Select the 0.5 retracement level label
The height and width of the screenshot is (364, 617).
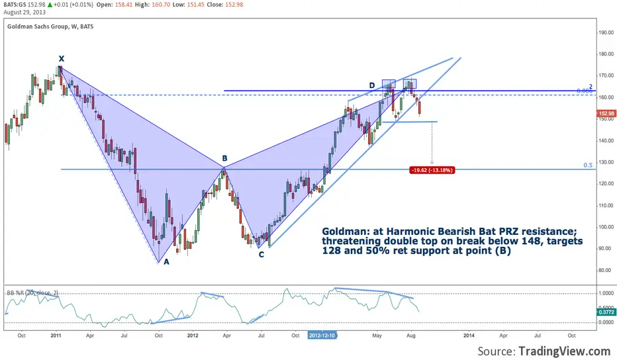point(588,165)
